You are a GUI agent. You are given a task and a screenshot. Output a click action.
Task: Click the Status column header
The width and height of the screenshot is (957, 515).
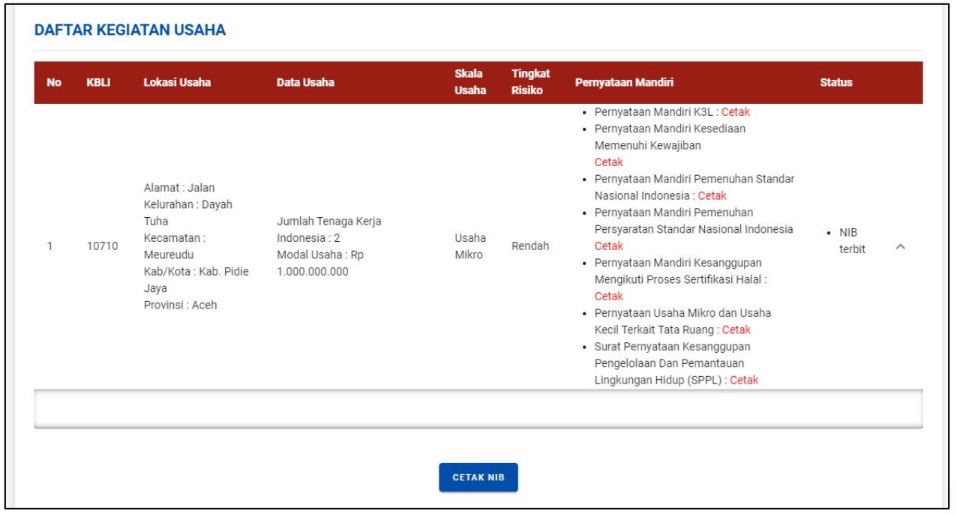click(835, 83)
